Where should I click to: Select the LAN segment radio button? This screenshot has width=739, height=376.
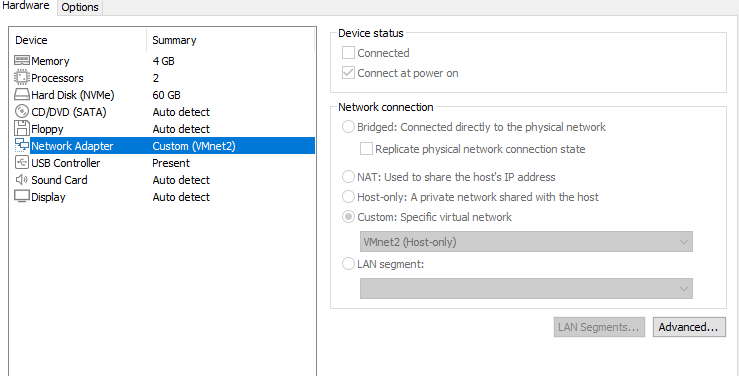(x=348, y=264)
